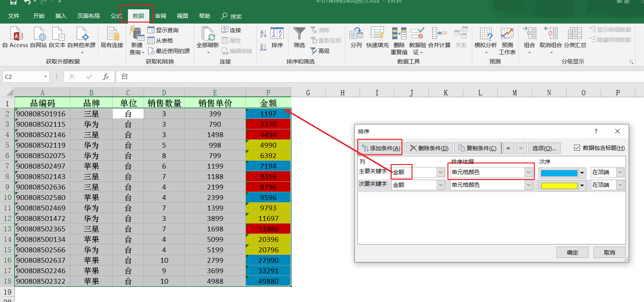The width and height of the screenshot is (644, 302).
Task: Open 最近使用的源 recent sources
Action: coord(169,51)
